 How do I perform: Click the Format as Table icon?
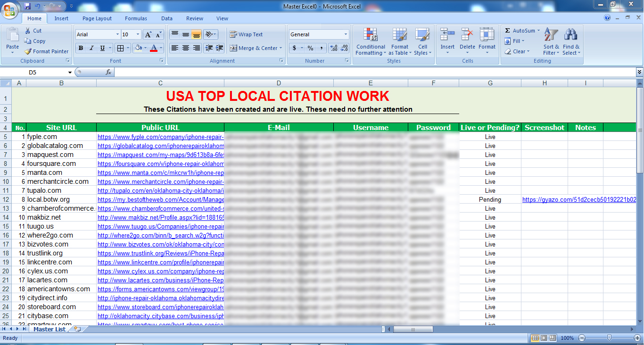pyautogui.click(x=399, y=41)
